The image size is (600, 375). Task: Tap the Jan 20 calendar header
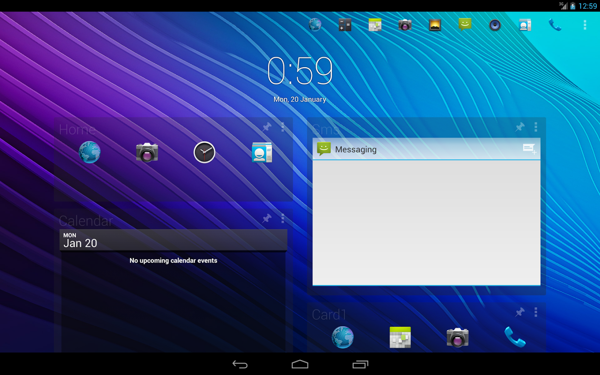point(173,240)
